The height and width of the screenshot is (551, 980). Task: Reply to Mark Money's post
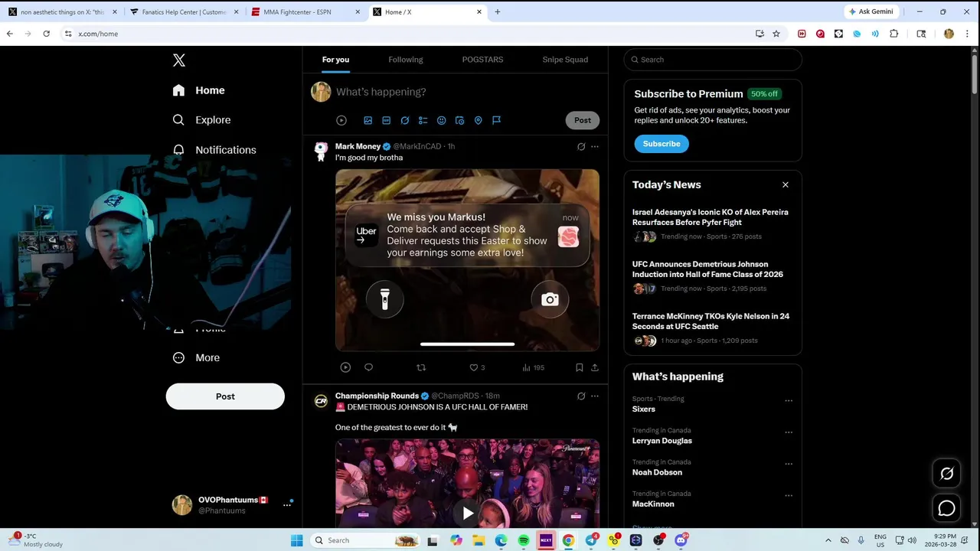pyautogui.click(x=368, y=367)
